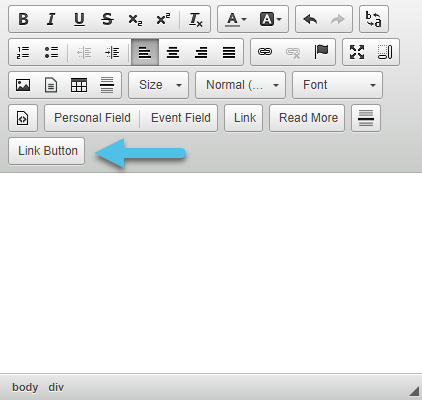Click the Link text button
422x400 pixels.
[x=244, y=118]
